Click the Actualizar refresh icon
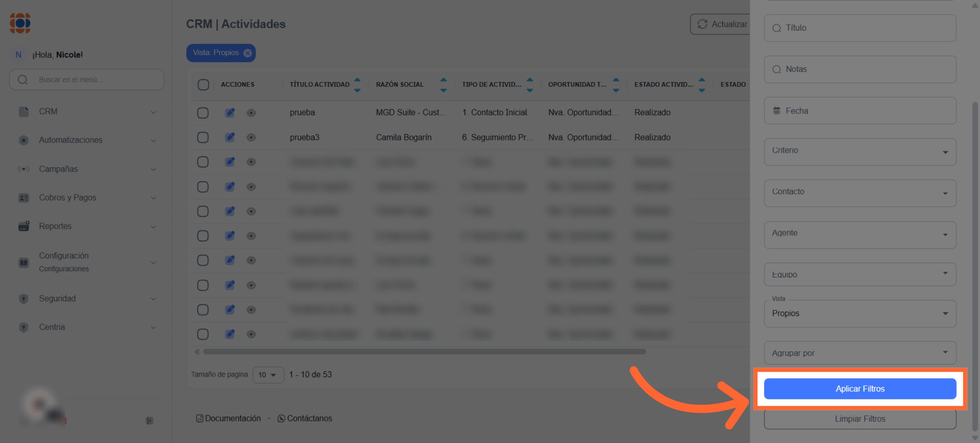The image size is (980, 443). coord(702,24)
